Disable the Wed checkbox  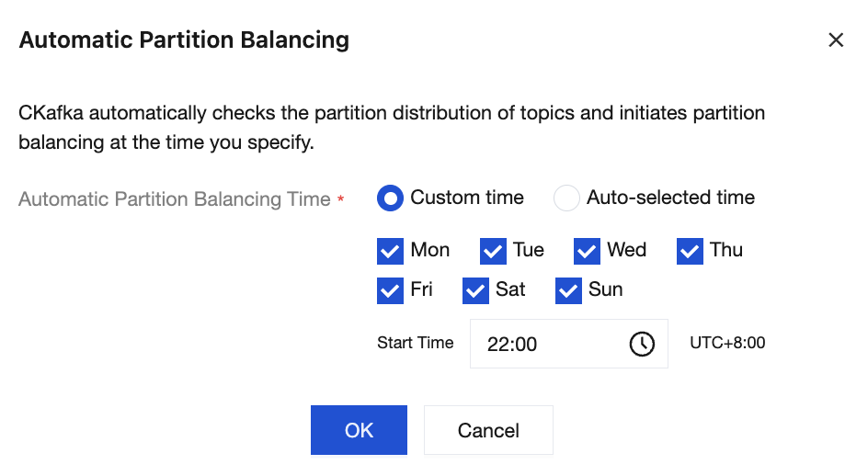(x=587, y=251)
